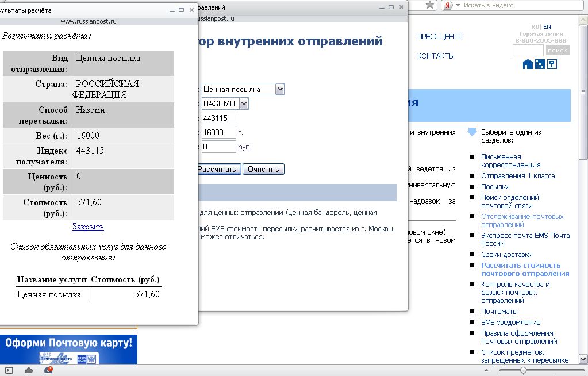This screenshot has width=588, height=376.
Task: Click the post box icon near search
Action: pyautogui.click(x=552, y=64)
